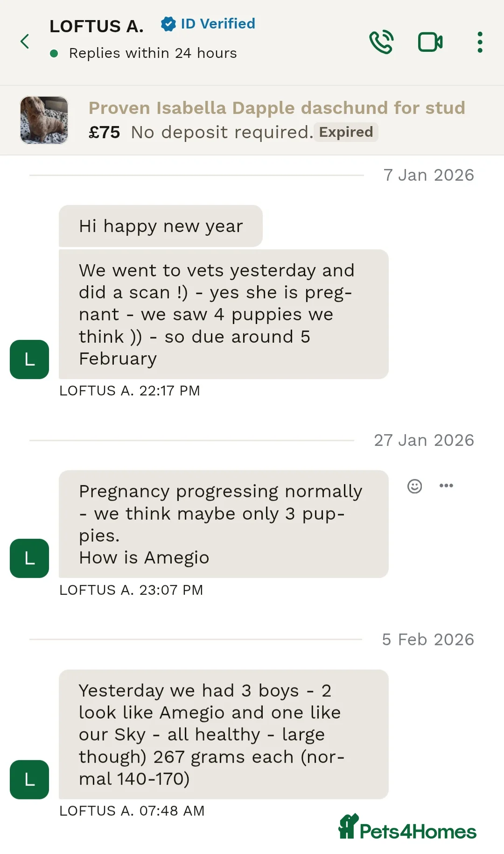Tap the Expired status label
504x854 pixels.
tap(346, 132)
